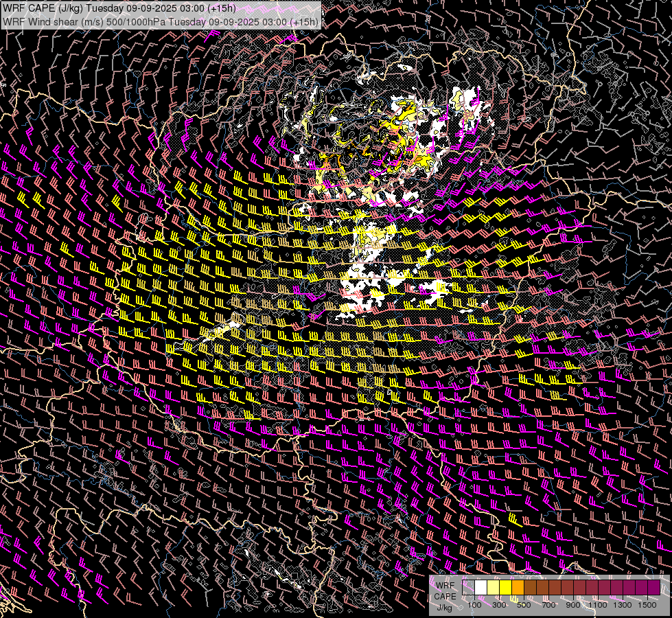Click the bright yellow CAPE legend swatch
The image size is (672, 618).
506,587
